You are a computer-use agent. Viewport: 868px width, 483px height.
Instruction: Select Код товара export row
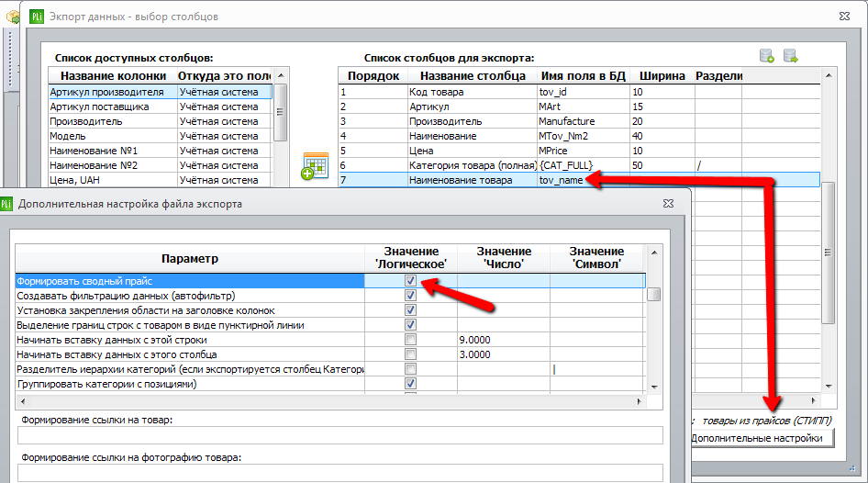[x=579, y=92]
